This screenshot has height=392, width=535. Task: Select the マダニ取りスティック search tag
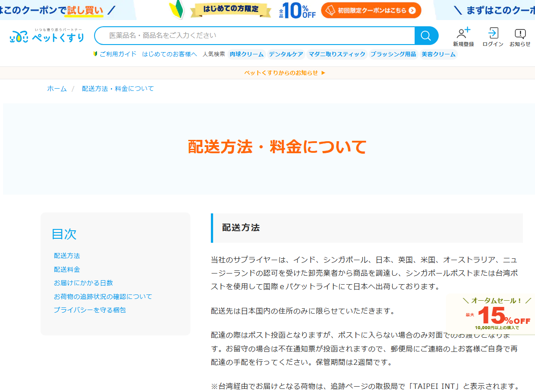pos(337,54)
